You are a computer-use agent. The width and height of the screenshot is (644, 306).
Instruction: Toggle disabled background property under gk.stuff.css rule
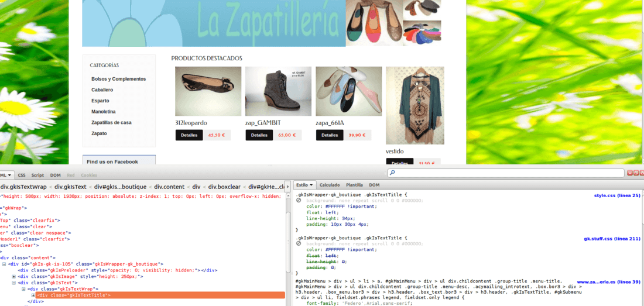tap(299, 243)
